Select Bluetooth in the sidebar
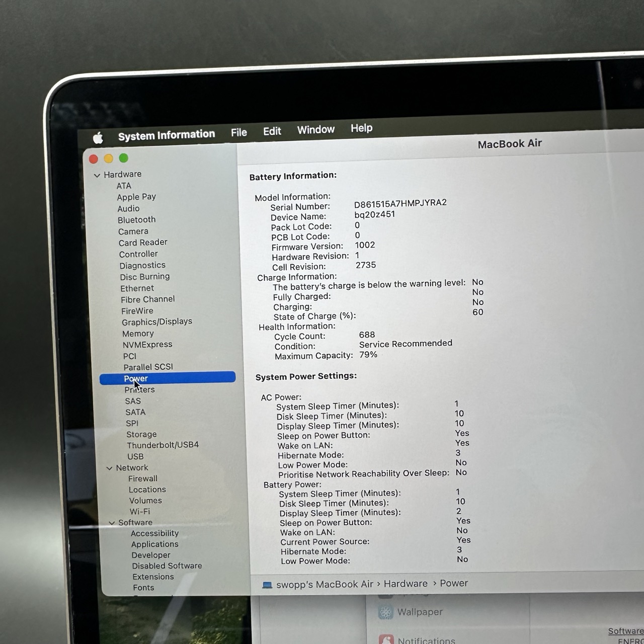The width and height of the screenshot is (644, 644). (x=136, y=220)
